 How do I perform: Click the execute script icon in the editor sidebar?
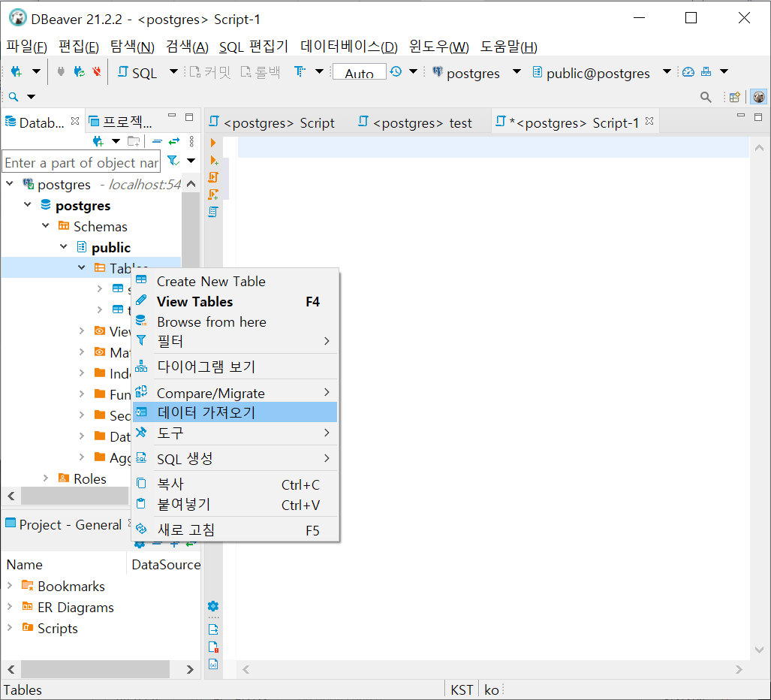(213, 177)
